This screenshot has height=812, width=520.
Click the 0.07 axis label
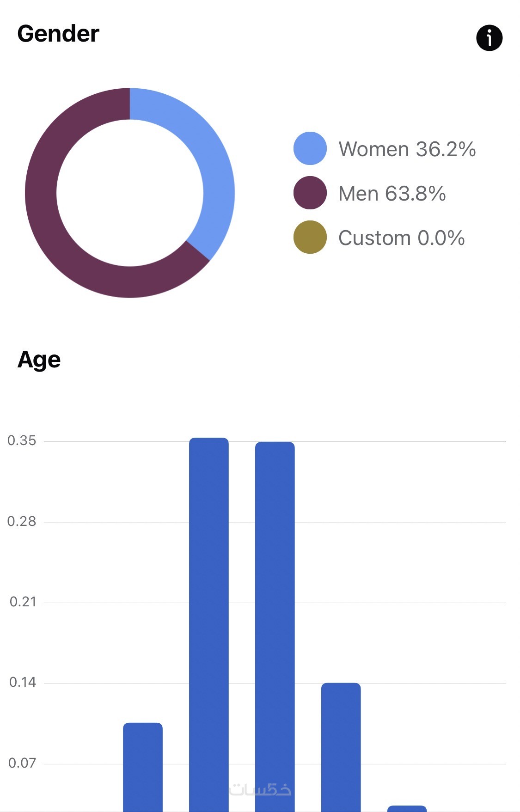(22, 763)
